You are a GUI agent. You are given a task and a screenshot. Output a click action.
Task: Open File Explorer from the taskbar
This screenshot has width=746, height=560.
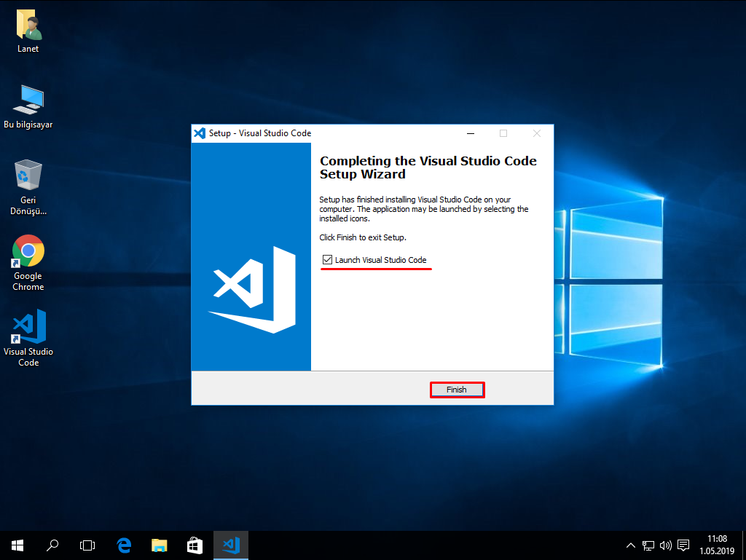tap(159, 545)
